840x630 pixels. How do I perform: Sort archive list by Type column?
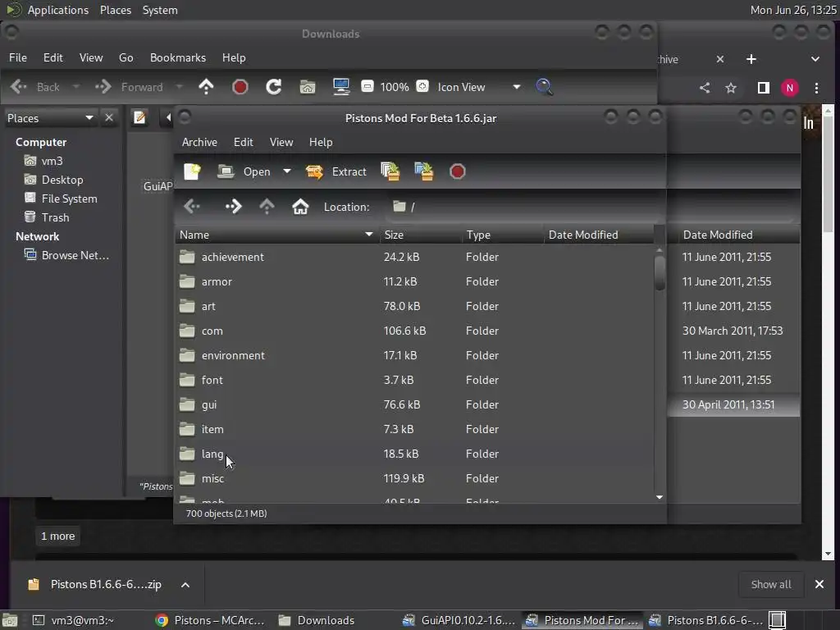pyautogui.click(x=503, y=235)
